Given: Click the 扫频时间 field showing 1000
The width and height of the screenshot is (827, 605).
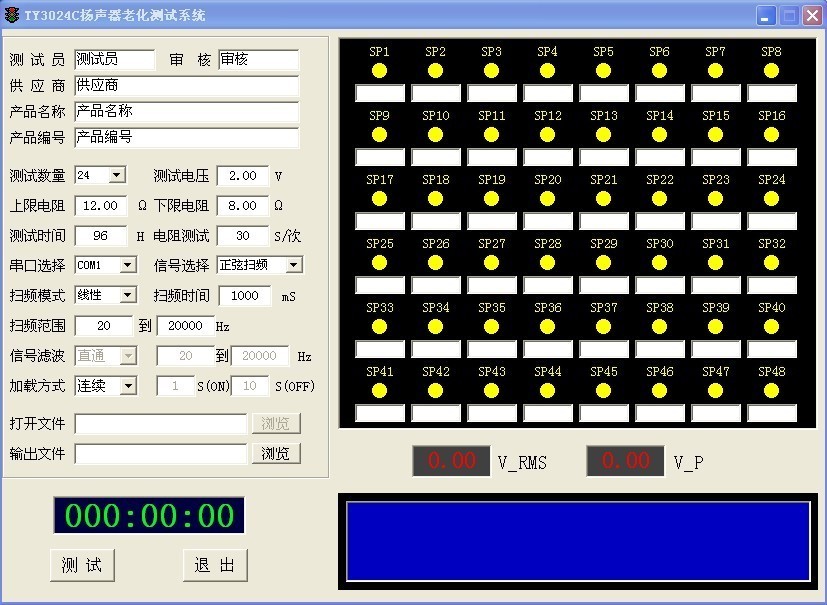Looking at the screenshot, I should [245, 296].
